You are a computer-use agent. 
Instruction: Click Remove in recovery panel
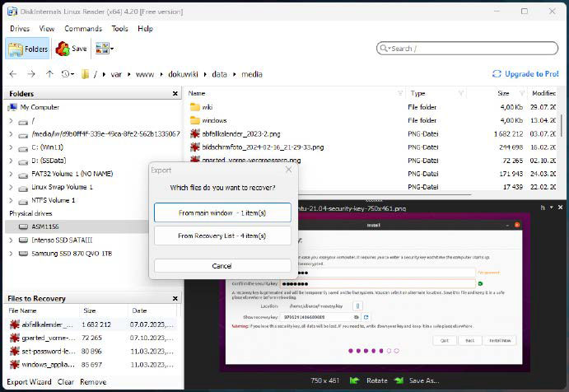93,382
